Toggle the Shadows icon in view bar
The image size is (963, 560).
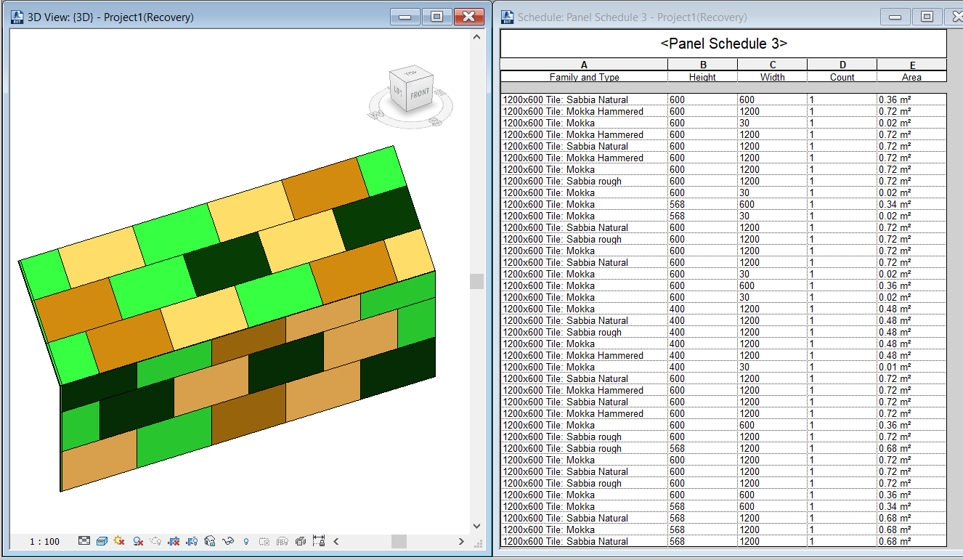tap(138, 541)
